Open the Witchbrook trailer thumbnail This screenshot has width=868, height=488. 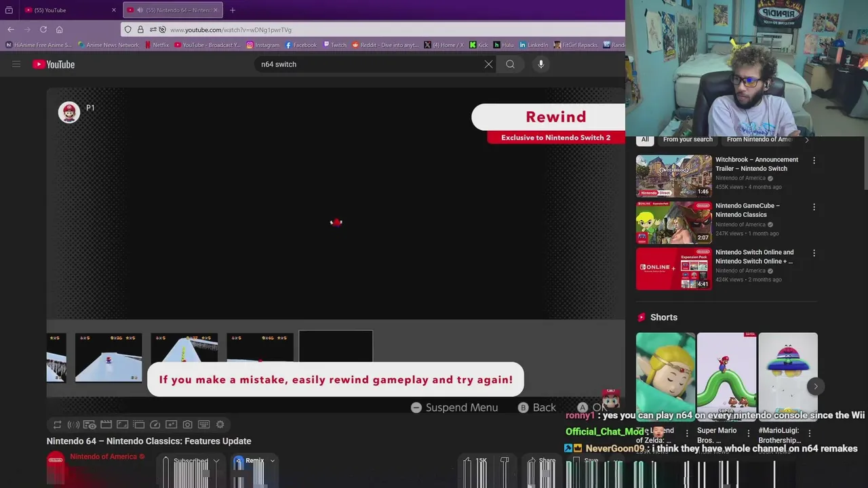tap(674, 176)
